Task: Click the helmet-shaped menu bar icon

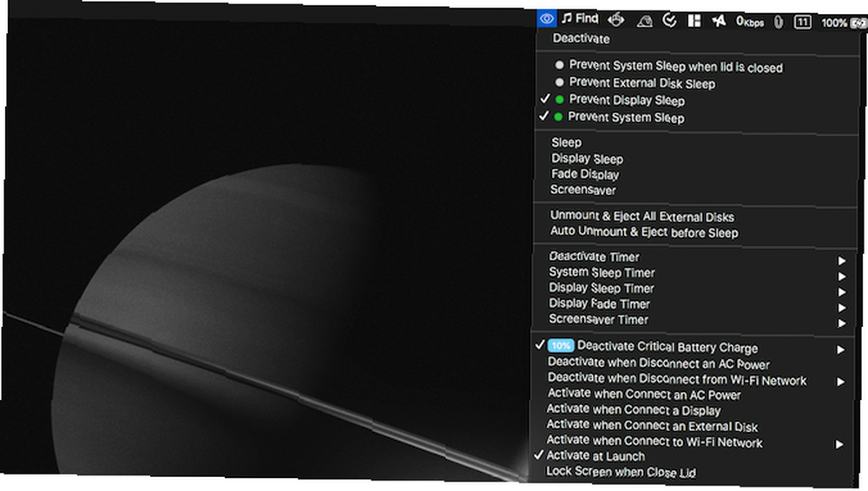Action: click(644, 21)
